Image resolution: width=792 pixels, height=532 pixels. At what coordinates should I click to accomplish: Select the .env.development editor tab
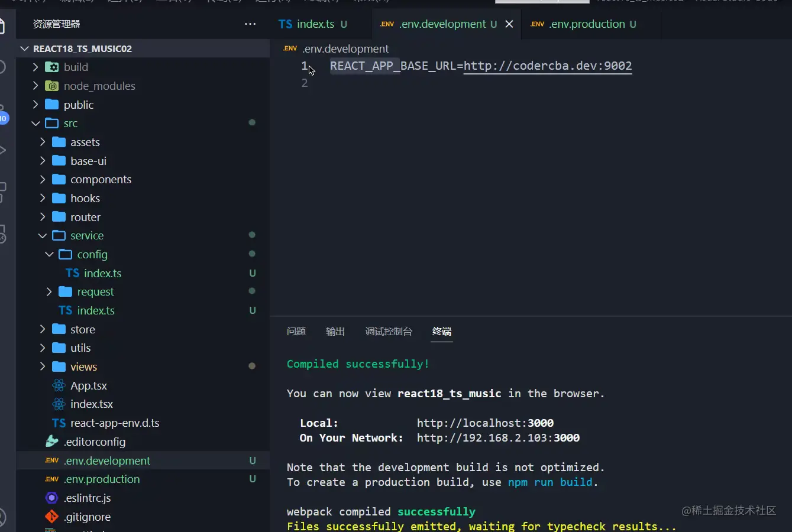coord(447,24)
